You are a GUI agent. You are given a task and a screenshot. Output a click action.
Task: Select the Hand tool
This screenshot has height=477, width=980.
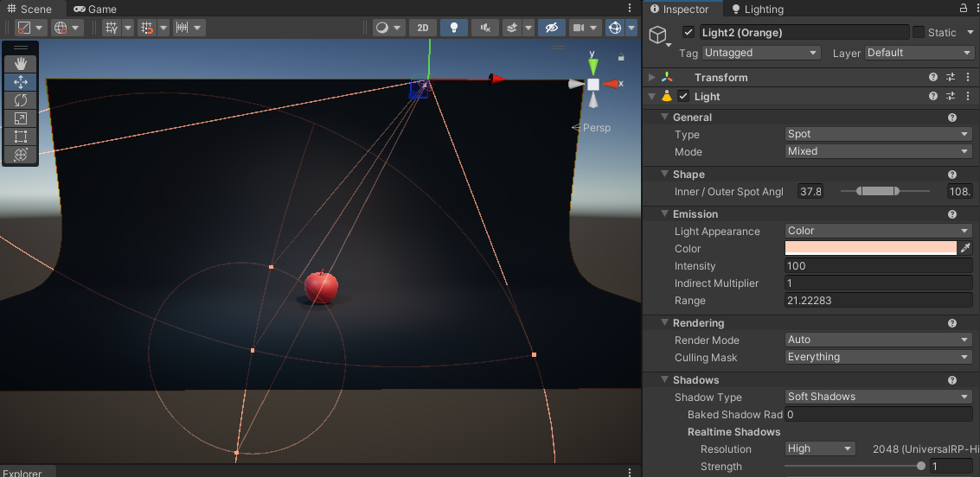coord(21,64)
